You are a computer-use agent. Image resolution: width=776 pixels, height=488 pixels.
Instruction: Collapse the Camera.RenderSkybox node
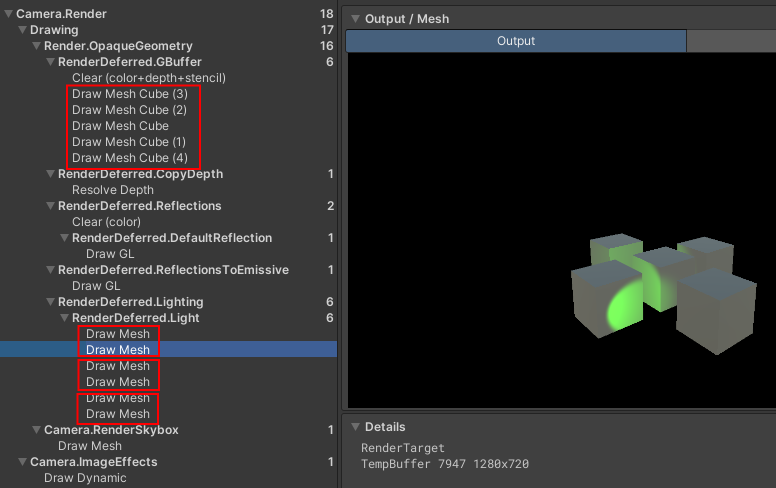pos(36,430)
